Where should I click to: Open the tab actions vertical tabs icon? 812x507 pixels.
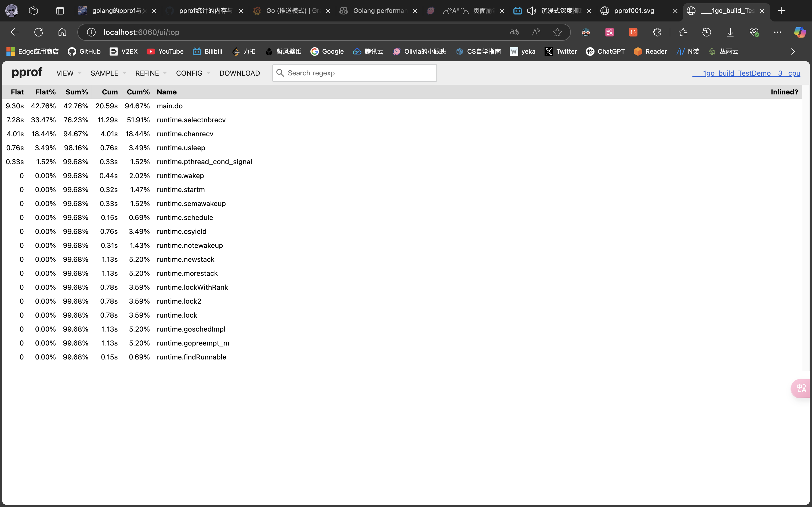(60, 11)
